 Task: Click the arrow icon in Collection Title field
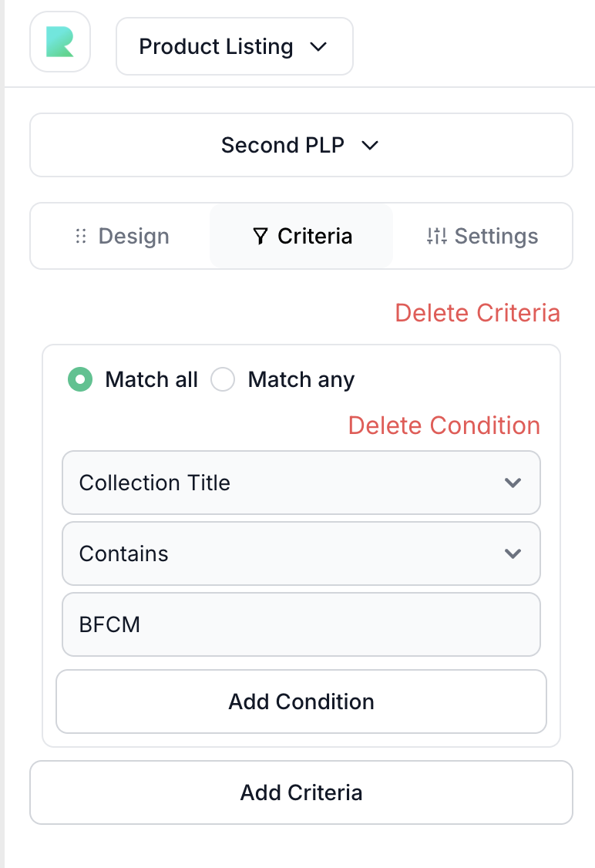[513, 483]
